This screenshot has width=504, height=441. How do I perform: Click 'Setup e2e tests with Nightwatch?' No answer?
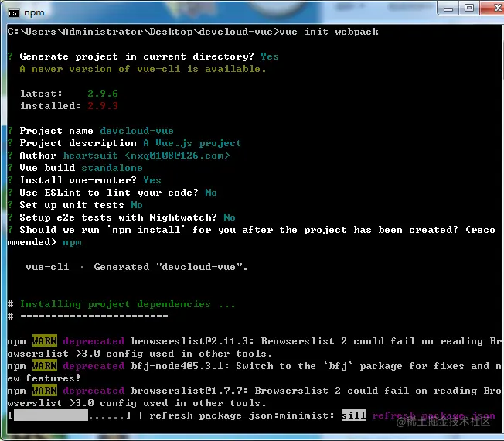coord(230,217)
